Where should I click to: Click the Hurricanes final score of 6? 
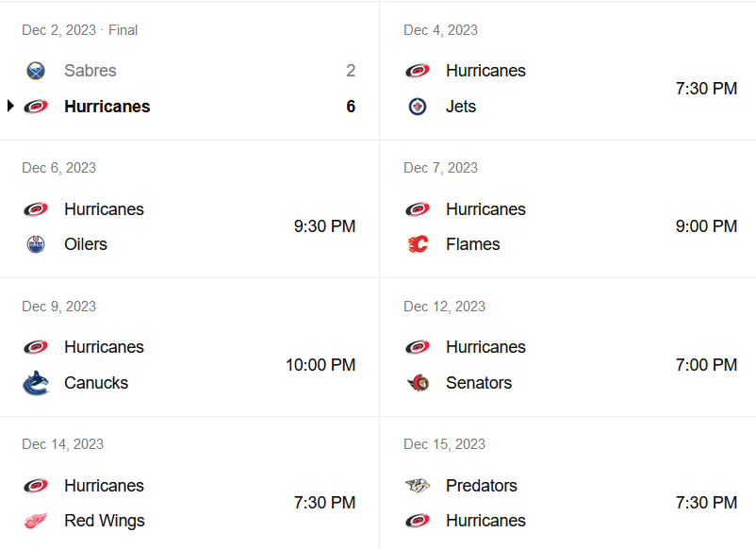tap(351, 107)
